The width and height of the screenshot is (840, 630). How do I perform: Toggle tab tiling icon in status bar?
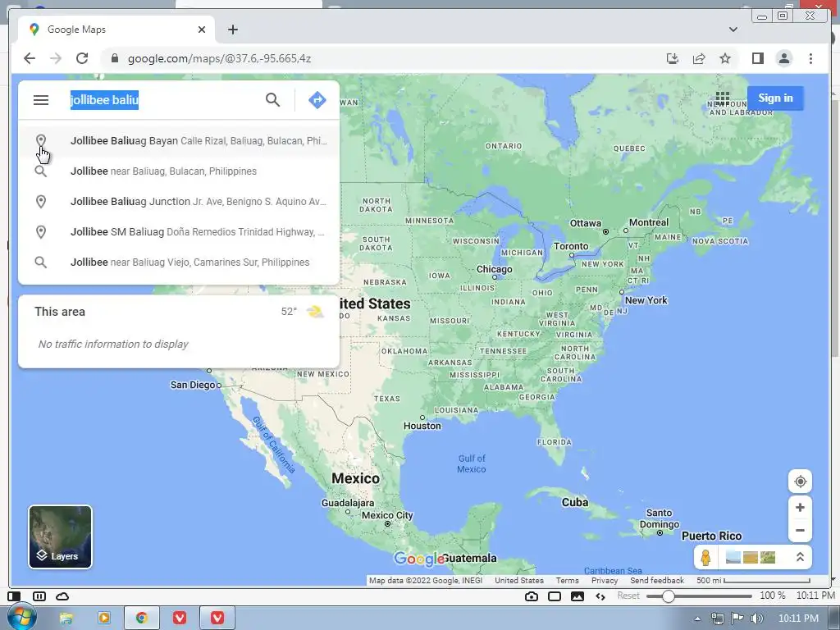point(39,596)
